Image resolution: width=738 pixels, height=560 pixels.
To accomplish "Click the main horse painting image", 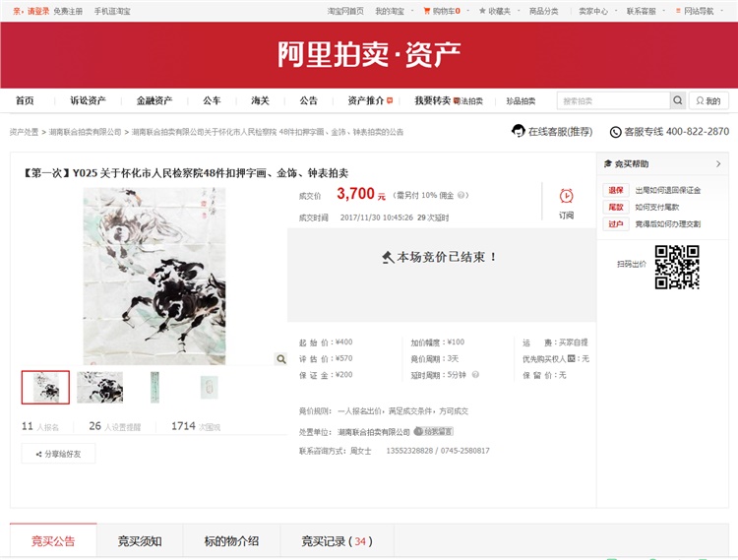I will (x=154, y=277).
